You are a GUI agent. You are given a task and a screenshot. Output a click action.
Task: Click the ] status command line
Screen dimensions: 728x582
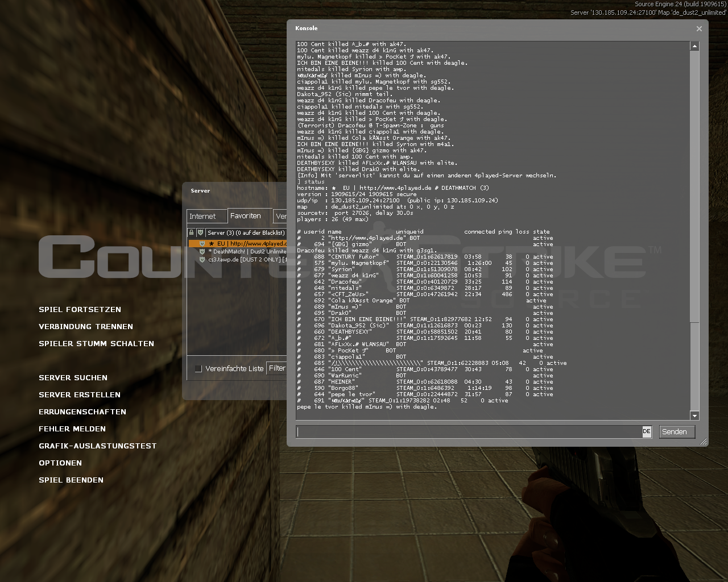tap(311, 182)
